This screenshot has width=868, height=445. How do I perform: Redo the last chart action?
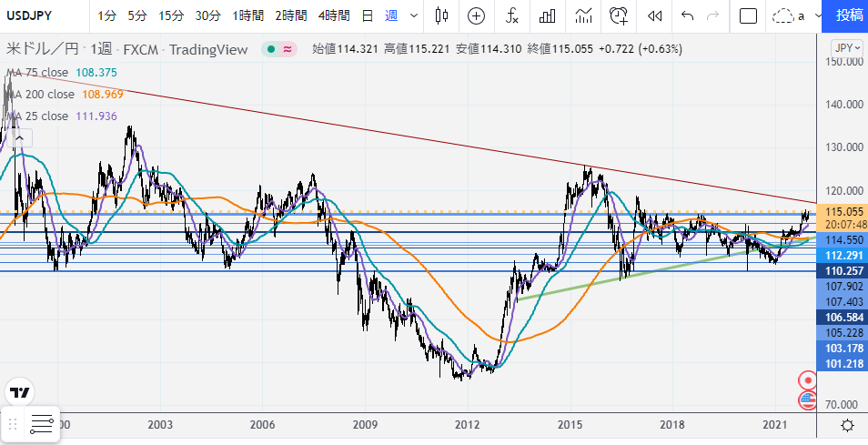point(712,16)
